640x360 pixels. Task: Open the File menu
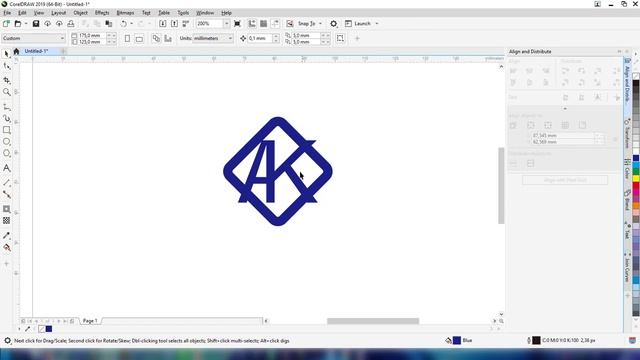coord(7,13)
